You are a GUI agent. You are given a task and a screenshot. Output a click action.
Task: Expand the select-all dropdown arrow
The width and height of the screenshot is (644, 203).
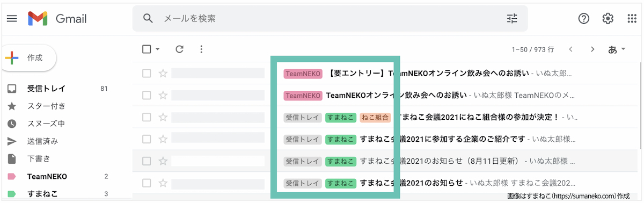pos(158,49)
